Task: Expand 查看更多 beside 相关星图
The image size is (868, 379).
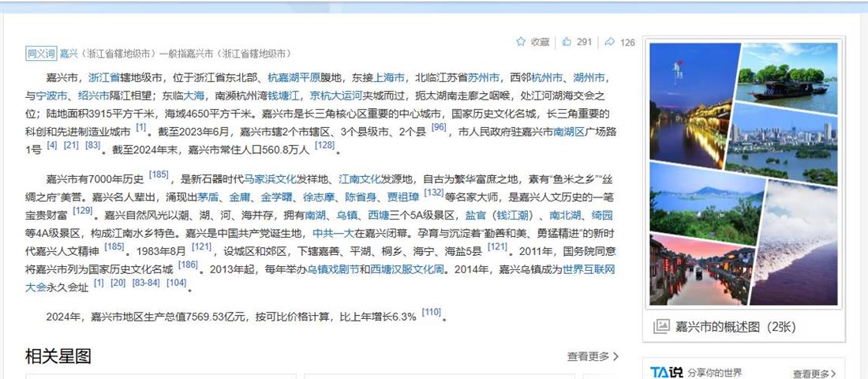Action: 593,357
